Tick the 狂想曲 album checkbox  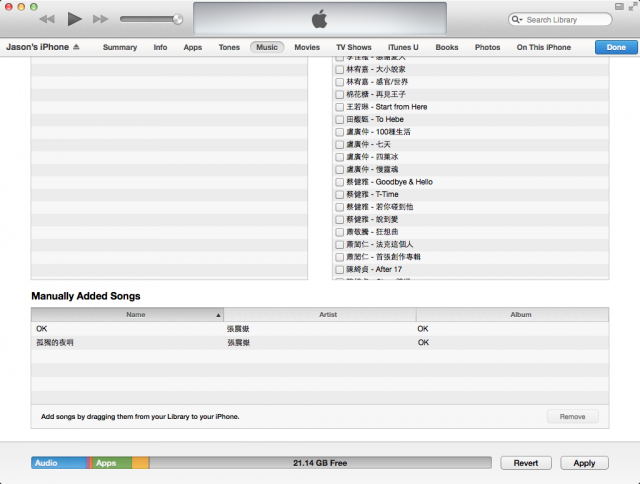(339, 232)
